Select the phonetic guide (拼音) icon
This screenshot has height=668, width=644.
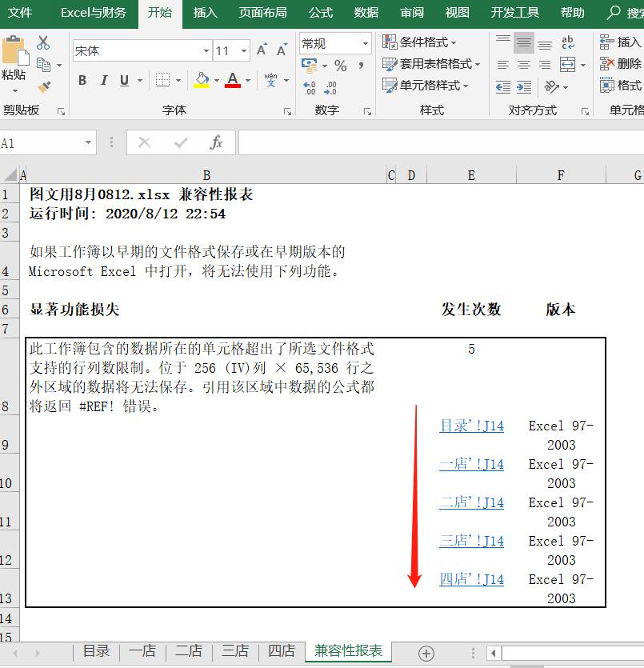click(x=270, y=79)
